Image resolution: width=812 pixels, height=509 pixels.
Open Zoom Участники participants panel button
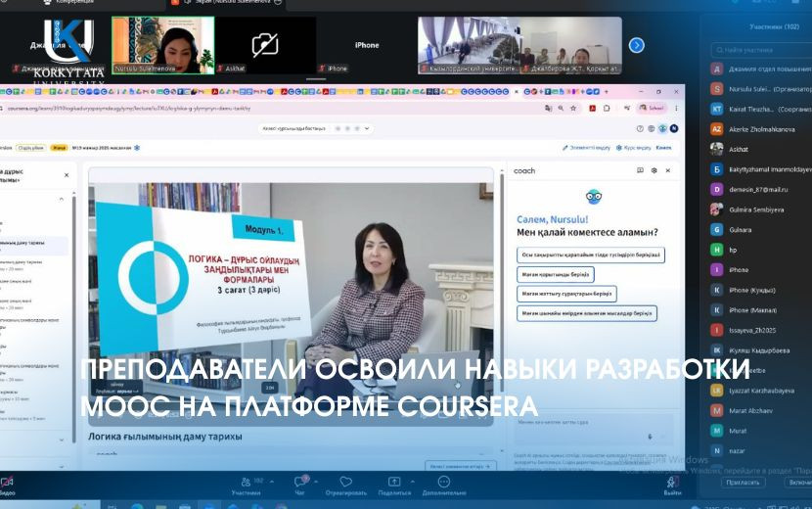pos(247,486)
